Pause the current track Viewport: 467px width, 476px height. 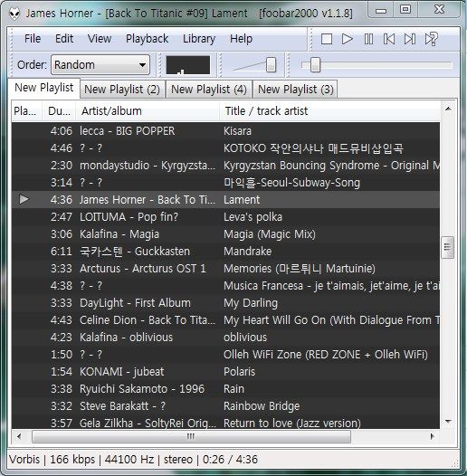[368, 39]
